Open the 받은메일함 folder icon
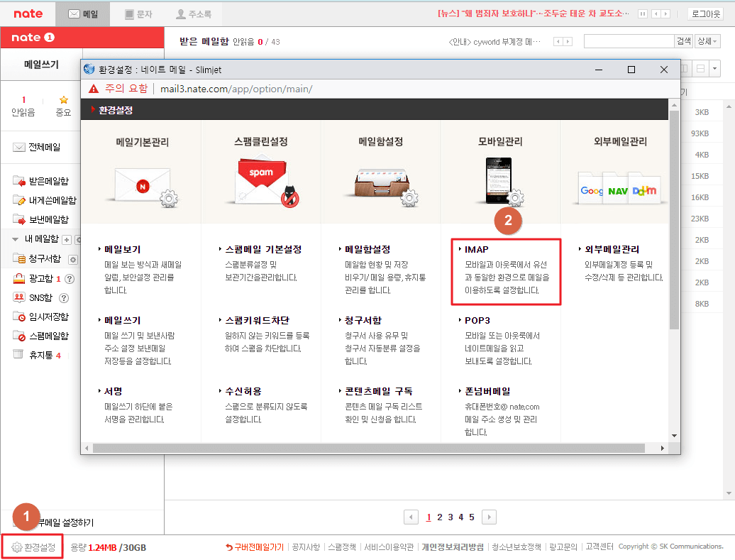Image resolution: width=735 pixels, height=560 pixels. (x=18, y=181)
